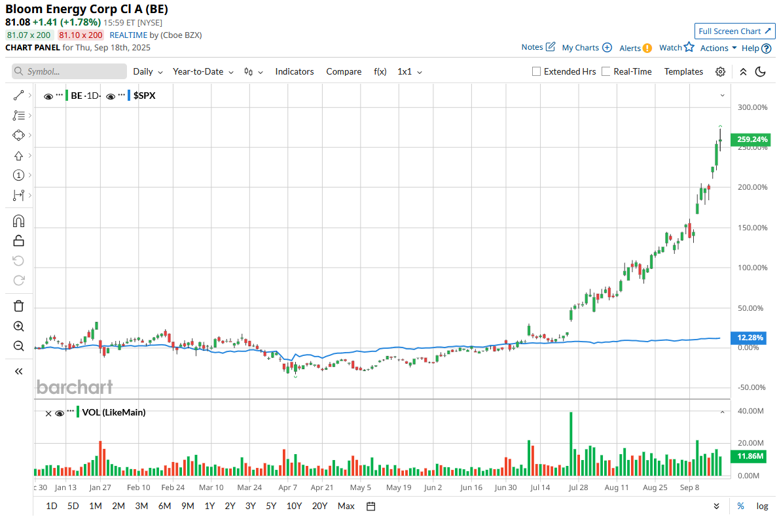The height and width of the screenshot is (532, 777).
Task: Click the Symbol search field
Action: click(x=69, y=71)
